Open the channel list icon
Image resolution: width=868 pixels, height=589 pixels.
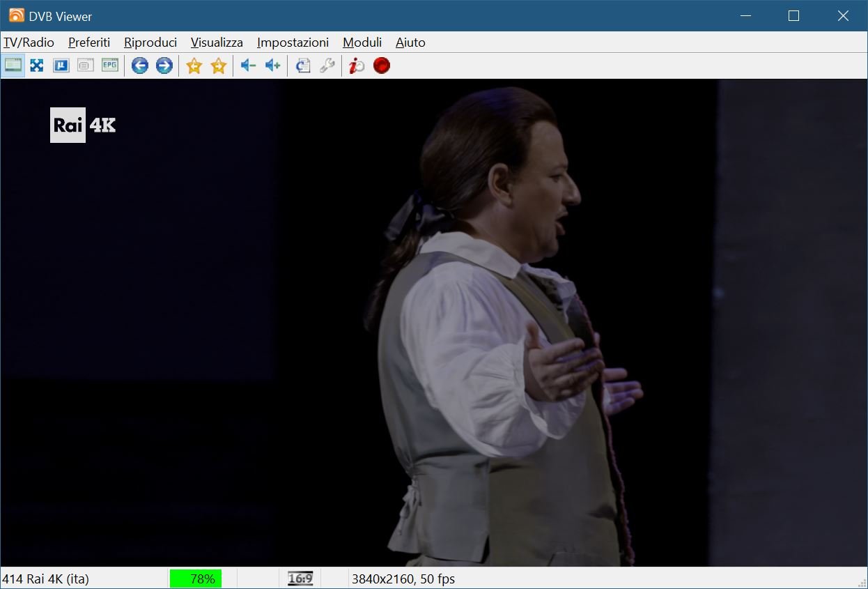302,66
